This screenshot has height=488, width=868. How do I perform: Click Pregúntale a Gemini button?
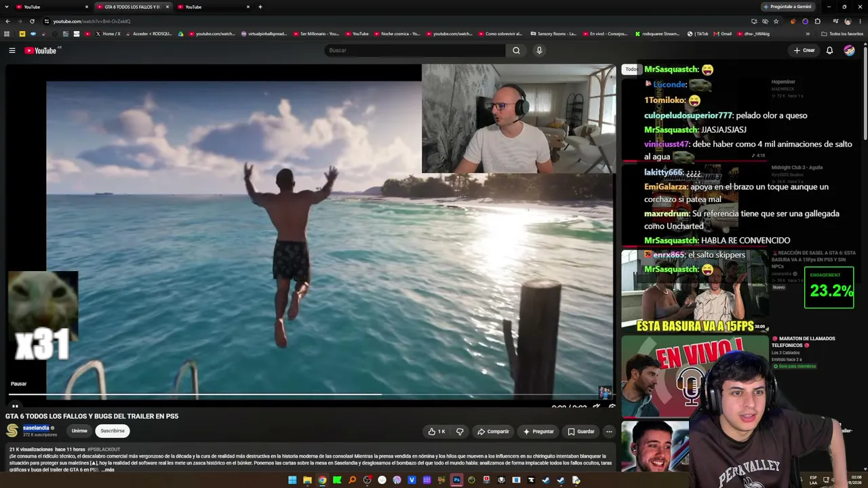787,7
